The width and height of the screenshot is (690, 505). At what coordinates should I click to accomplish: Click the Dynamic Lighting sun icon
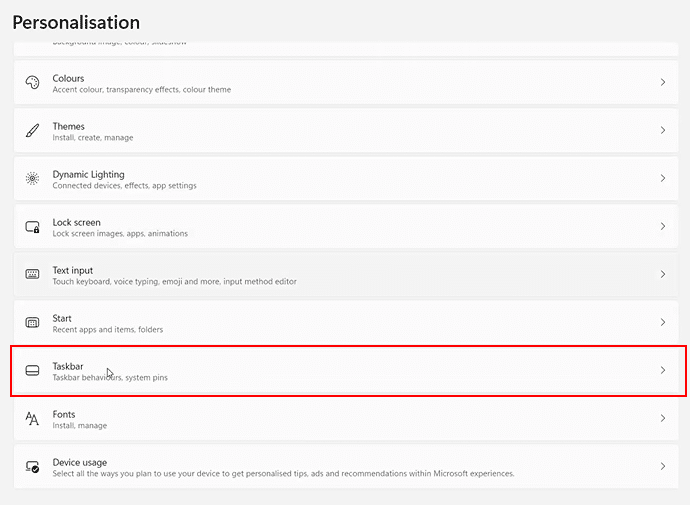click(32, 179)
